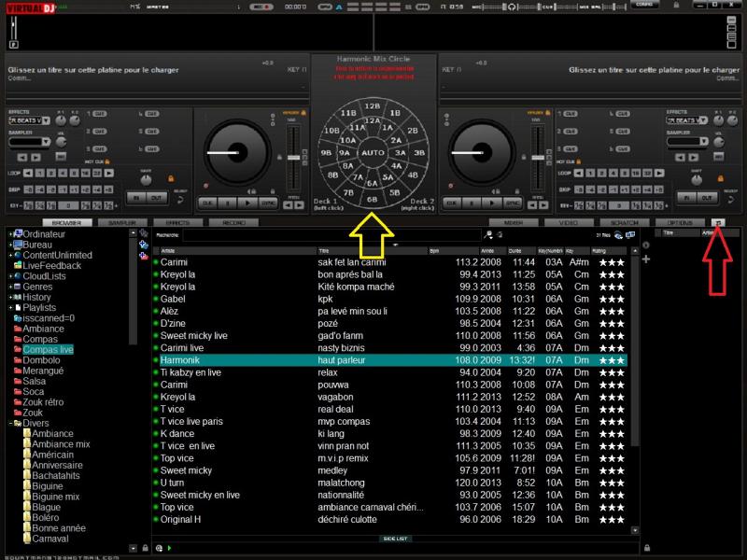This screenshot has width=747, height=560.
Task: Click AUTO in the harmonic circle center
Action: pos(373,152)
